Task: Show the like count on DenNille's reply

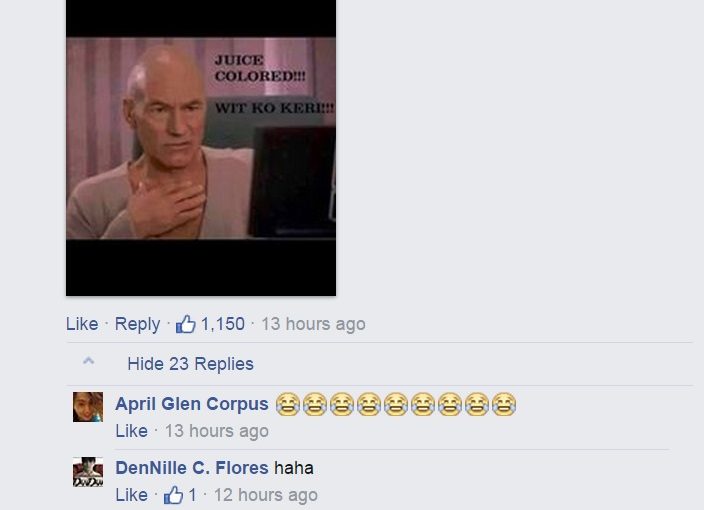Action: [193, 495]
